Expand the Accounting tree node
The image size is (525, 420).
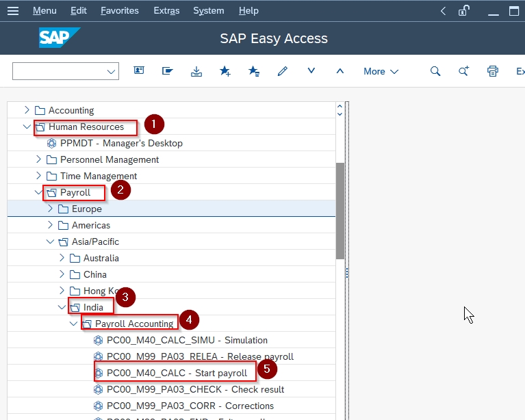[27, 109]
